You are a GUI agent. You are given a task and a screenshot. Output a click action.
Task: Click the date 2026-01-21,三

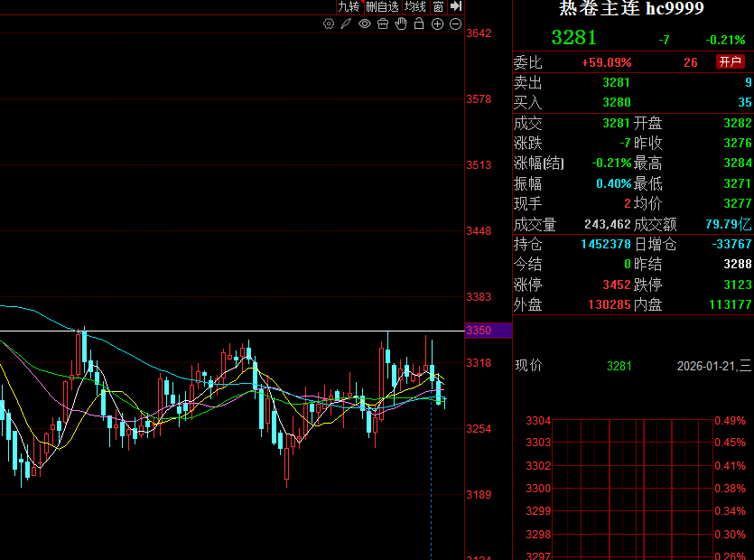[714, 366]
